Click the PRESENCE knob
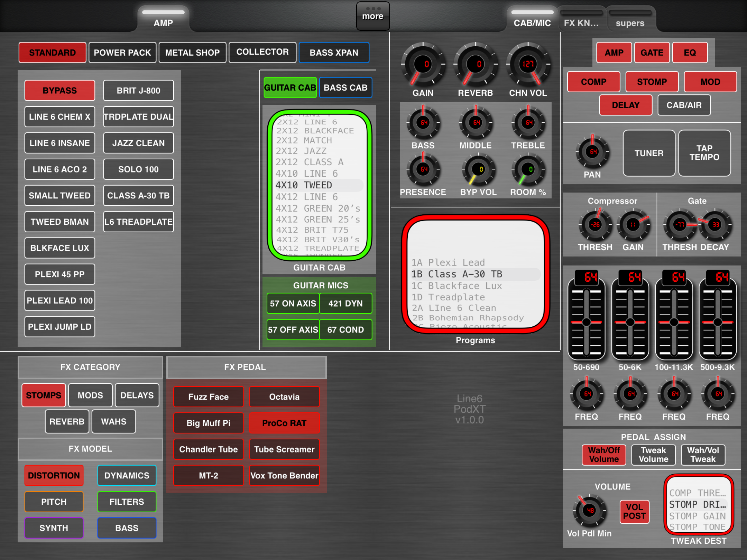 point(423,169)
